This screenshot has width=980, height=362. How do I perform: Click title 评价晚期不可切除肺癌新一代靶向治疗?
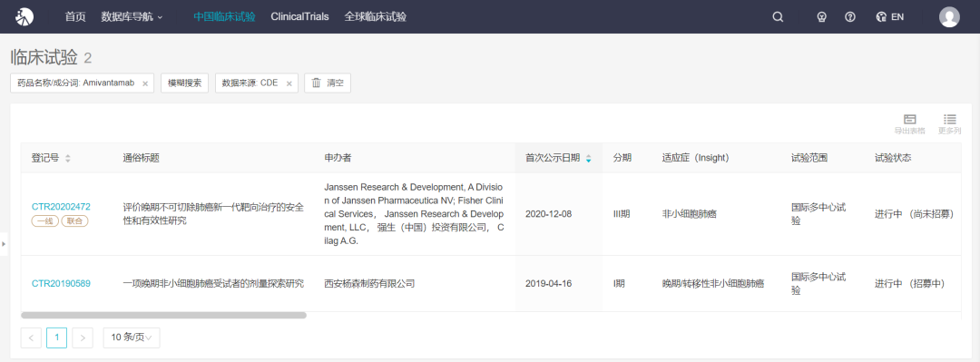[x=214, y=213]
